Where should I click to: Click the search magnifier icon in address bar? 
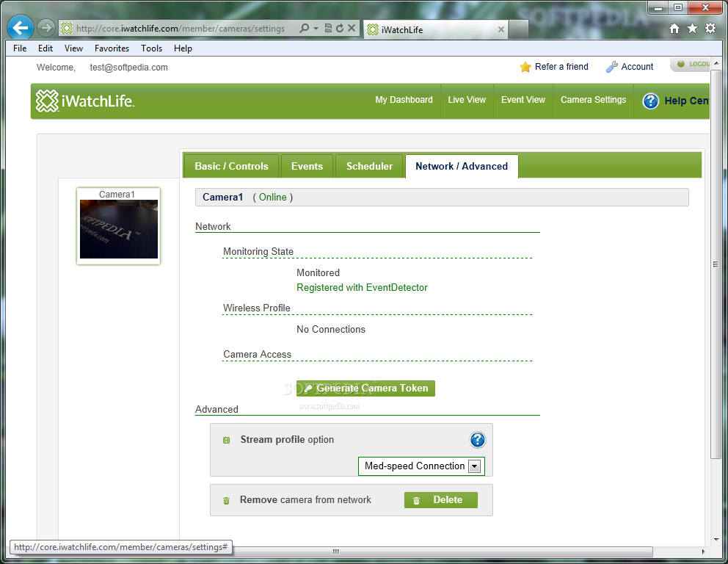304,29
